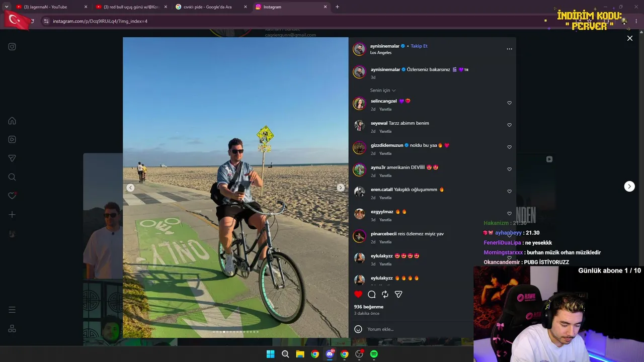The height and width of the screenshot is (362, 644).
Task: Open the Instagram logo in the sidebar
Action: (x=12, y=47)
